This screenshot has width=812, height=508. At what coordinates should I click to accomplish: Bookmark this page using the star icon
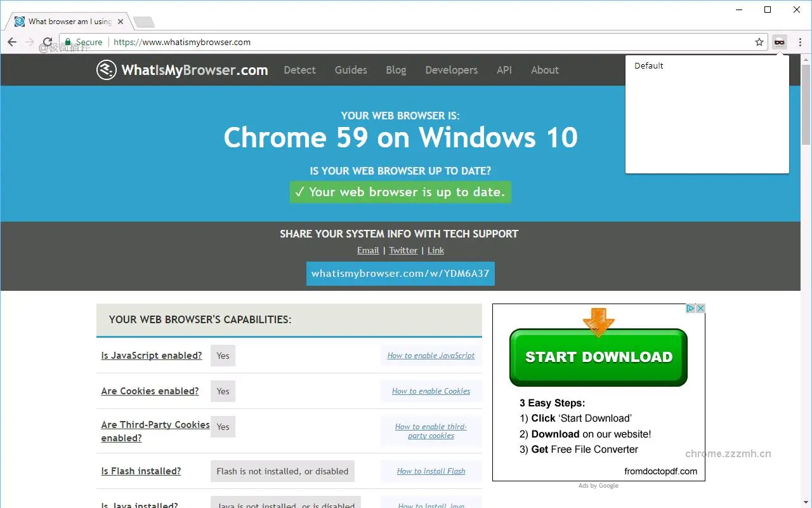tap(759, 42)
